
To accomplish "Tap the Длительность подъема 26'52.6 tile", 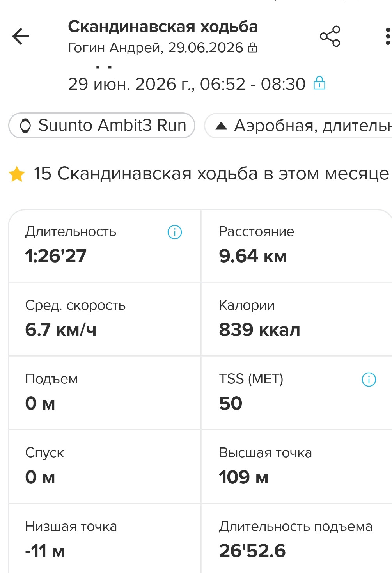I will click(296, 538).
